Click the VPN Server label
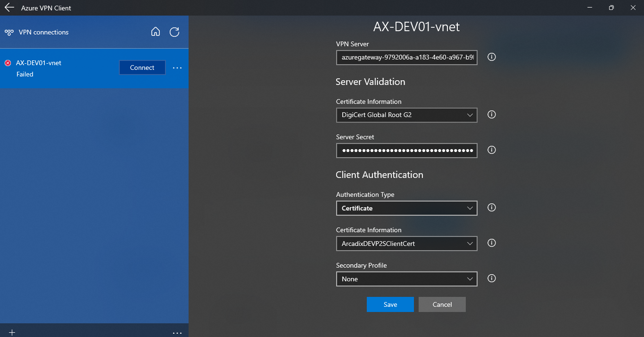The width and height of the screenshot is (644, 337). [x=353, y=44]
